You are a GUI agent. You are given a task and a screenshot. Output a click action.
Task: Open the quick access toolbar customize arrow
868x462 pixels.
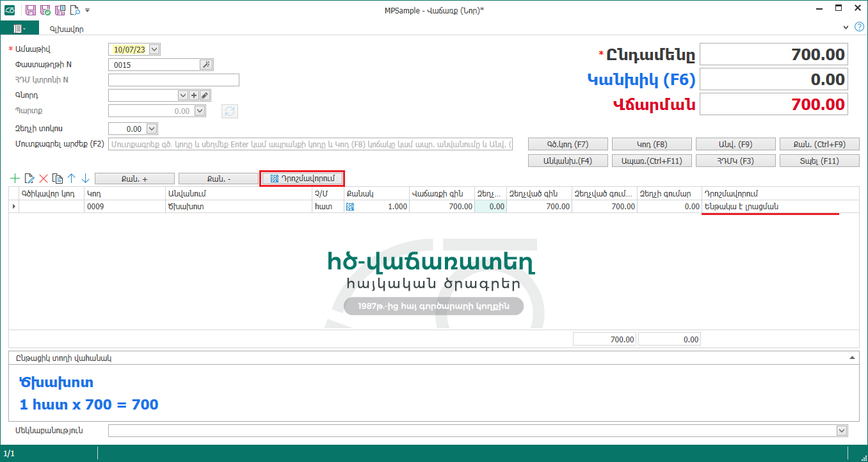pyautogui.click(x=88, y=10)
